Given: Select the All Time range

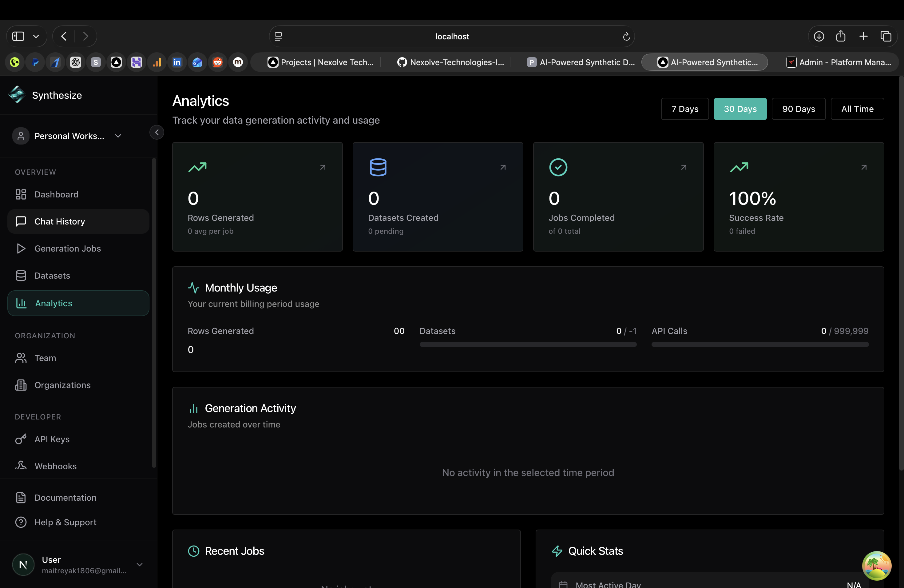Looking at the screenshot, I should [857, 109].
